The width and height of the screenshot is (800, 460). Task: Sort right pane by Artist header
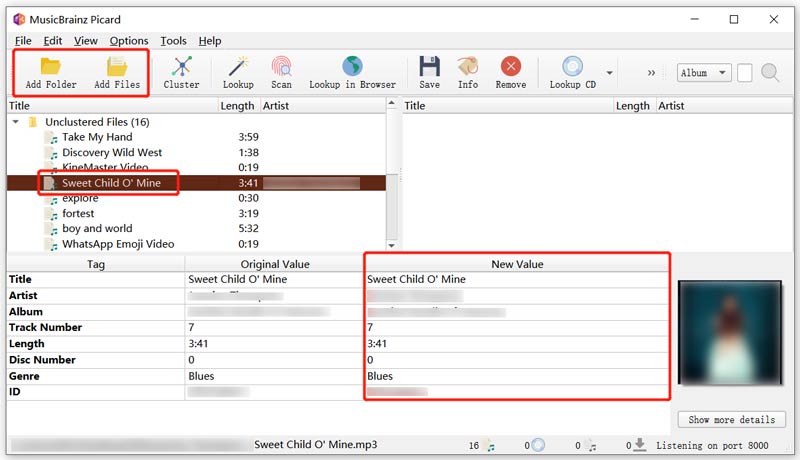click(x=724, y=106)
